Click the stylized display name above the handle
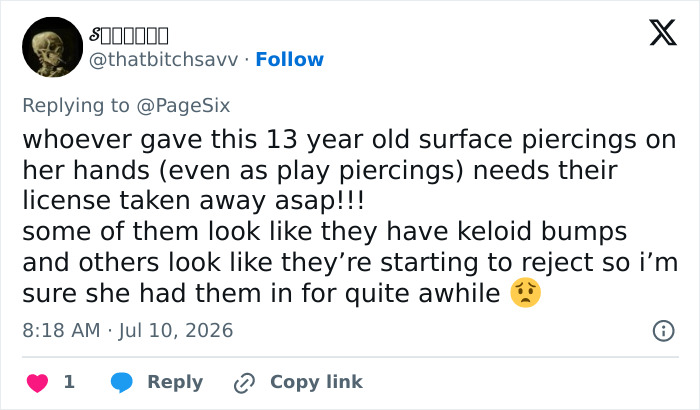Viewport: 700px width, 410px height. click(129, 35)
